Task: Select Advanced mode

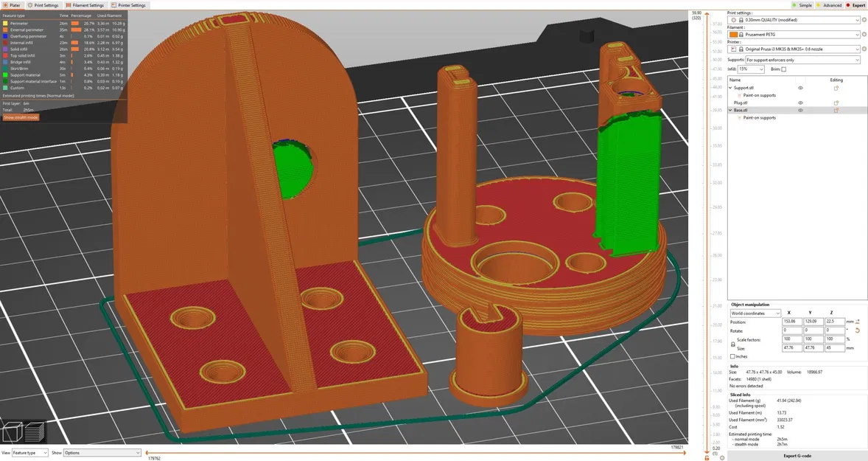Action: click(x=829, y=5)
